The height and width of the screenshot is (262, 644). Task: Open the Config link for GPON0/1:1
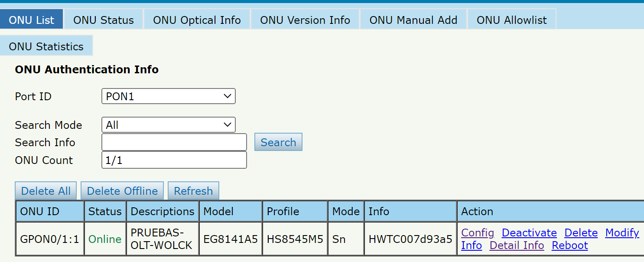click(x=478, y=233)
